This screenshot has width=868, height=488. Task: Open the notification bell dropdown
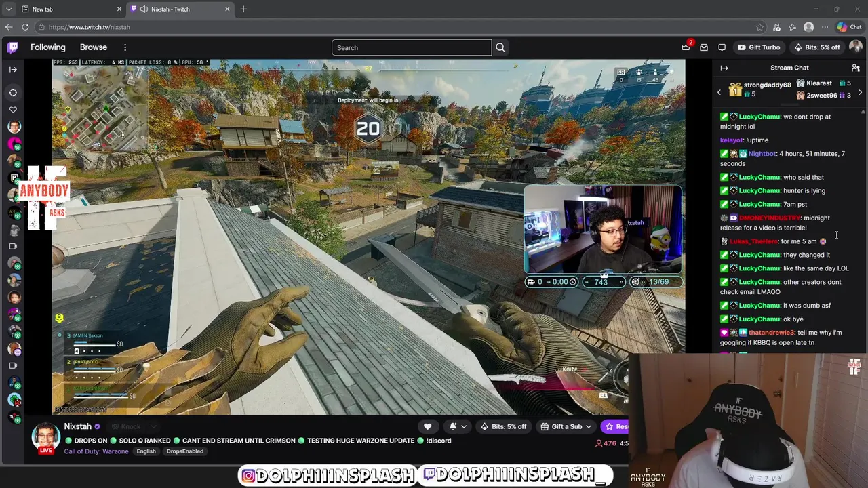click(458, 426)
